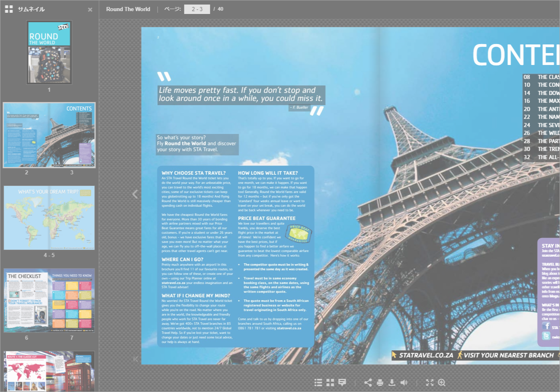Print the publication with the printer icon
The height and width of the screenshot is (392, 560).
380,383
